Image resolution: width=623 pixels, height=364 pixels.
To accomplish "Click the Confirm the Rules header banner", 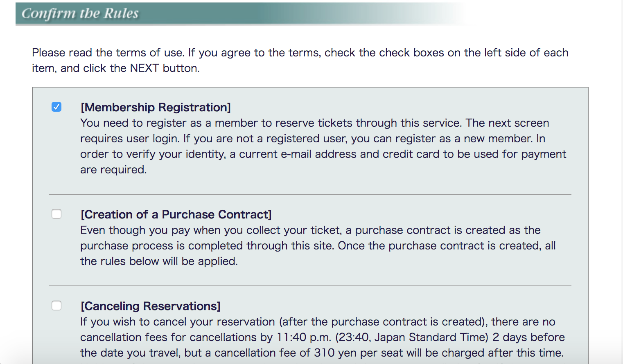I will click(80, 13).
